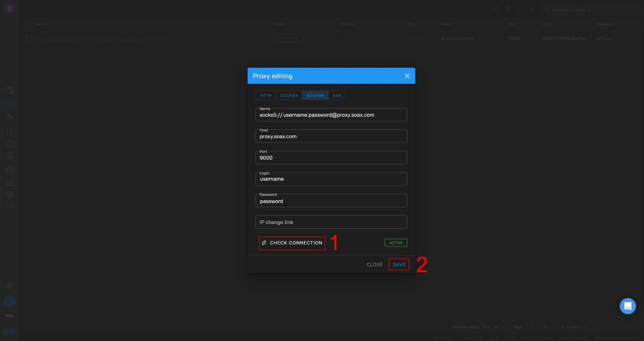
Task: Toggle the dark mode switch in sidebar
Action: point(10,332)
